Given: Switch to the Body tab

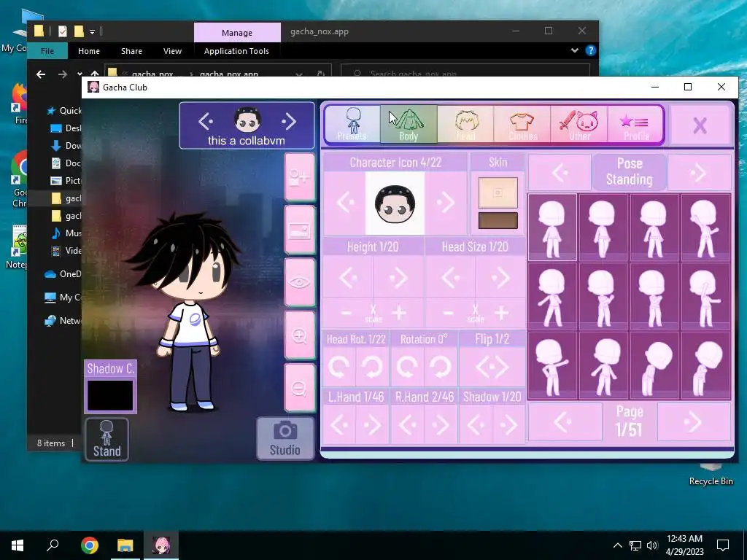Looking at the screenshot, I should pos(409,124).
